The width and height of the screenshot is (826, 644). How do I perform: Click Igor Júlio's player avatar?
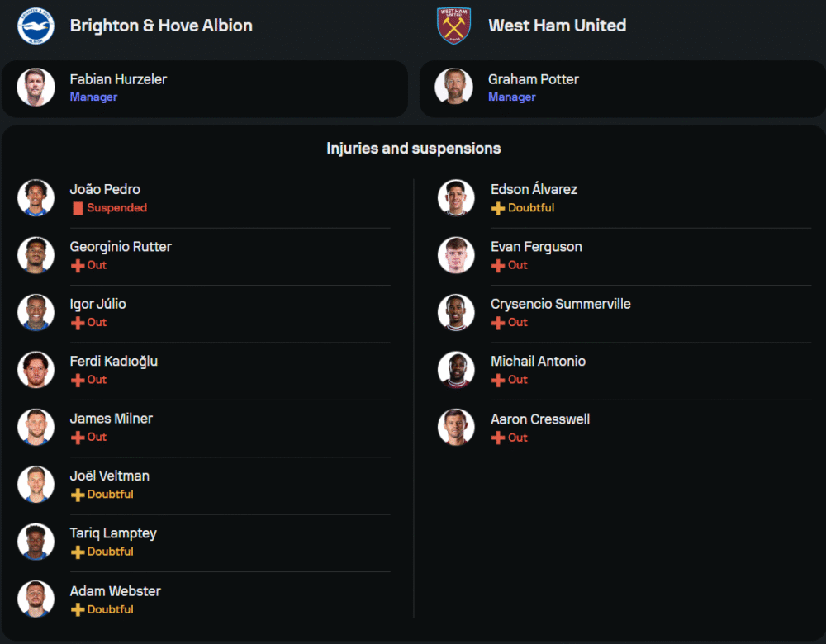click(36, 313)
